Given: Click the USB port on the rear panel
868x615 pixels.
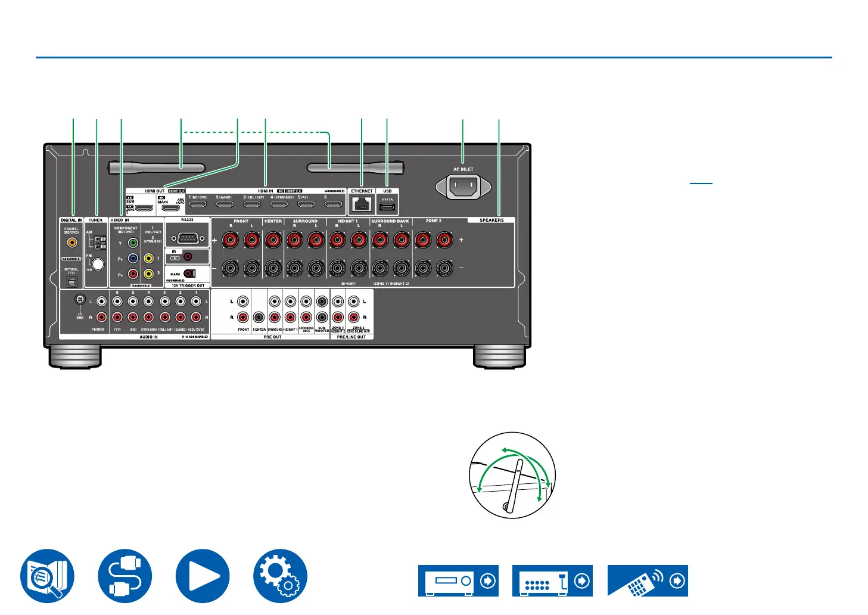Looking at the screenshot, I should [387, 207].
